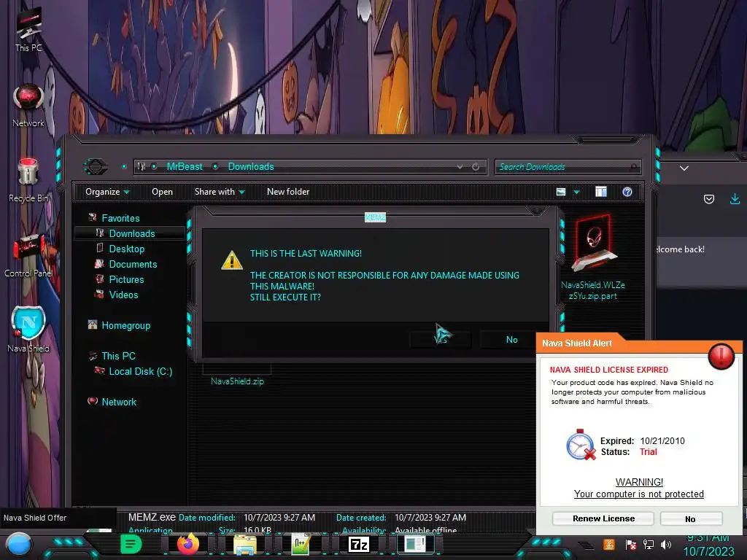Screen dimensions: 747x560
Task: Open Firefox downloads arrow icon in background window
Action: coord(735,199)
